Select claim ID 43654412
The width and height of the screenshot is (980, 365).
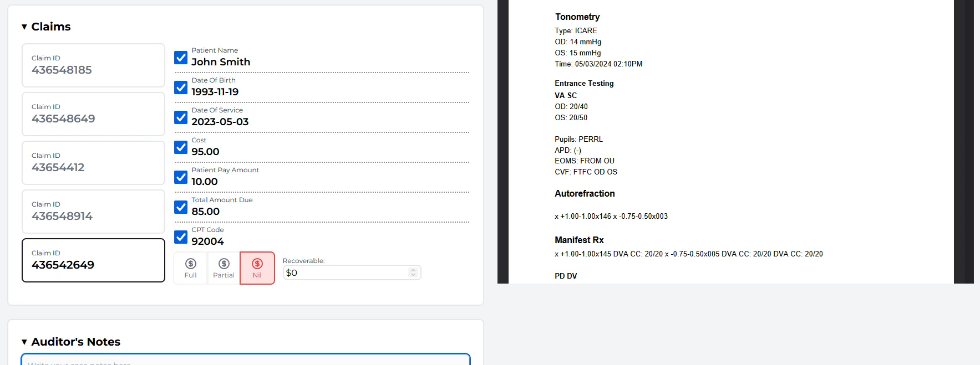[x=93, y=163]
